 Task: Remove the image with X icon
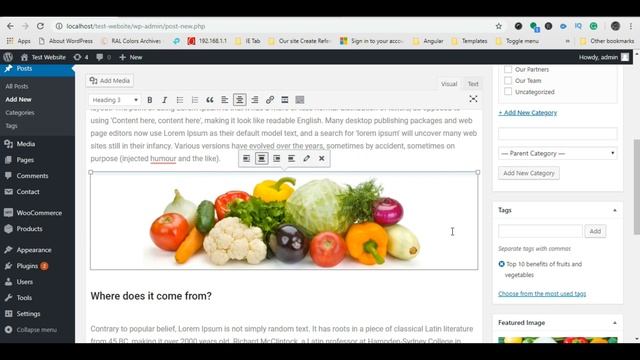coord(322,158)
